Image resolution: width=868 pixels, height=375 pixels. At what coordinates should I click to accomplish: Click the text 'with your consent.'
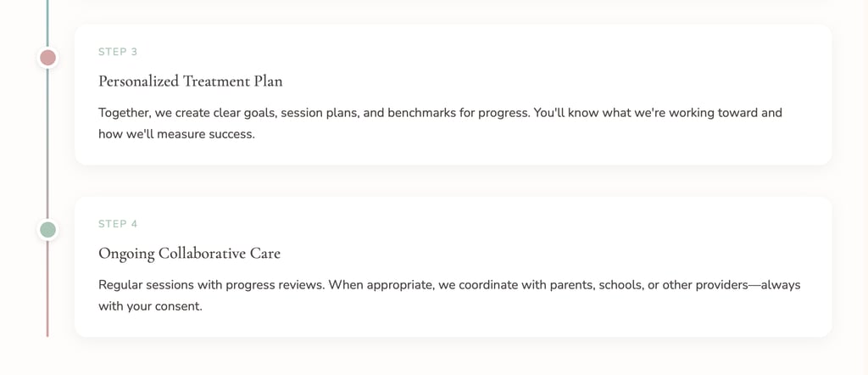click(150, 306)
